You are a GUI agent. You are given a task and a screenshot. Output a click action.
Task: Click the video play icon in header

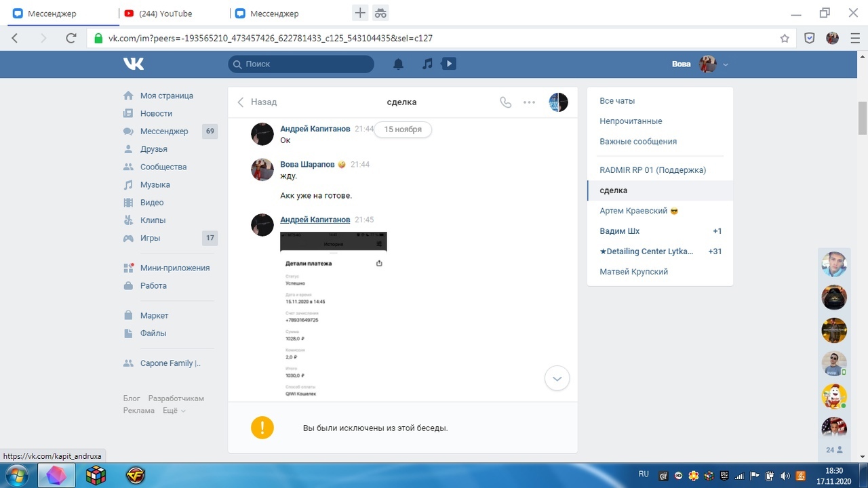(448, 64)
